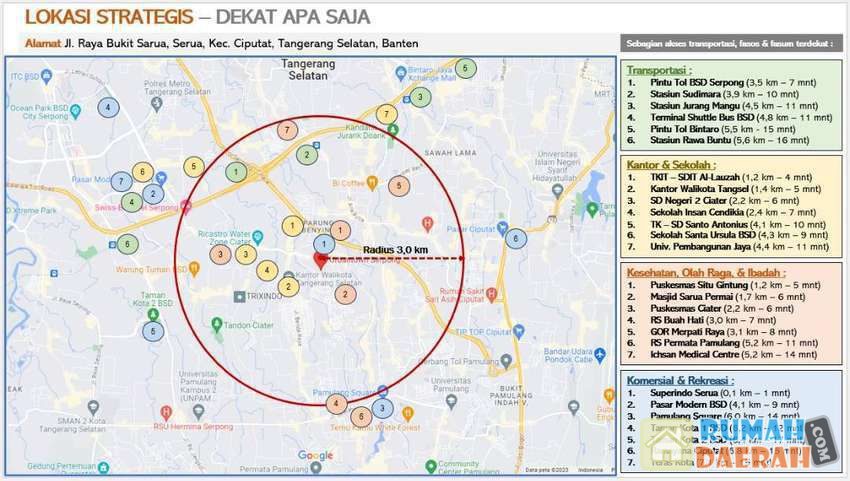This screenshot has width=850, height=481.
Task: Click the Radius 3,0 km label
Action: click(395, 249)
